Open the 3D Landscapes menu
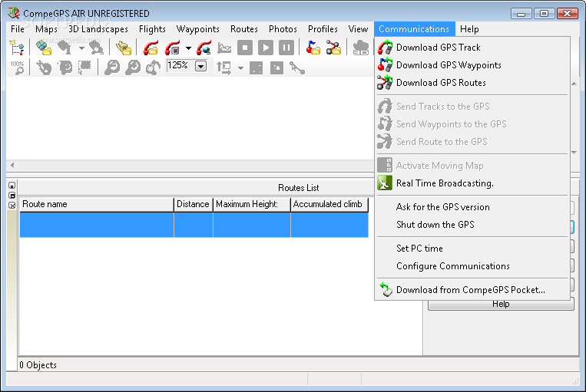Image resolution: width=586 pixels, height=392 pixels. tap(98, 28)
